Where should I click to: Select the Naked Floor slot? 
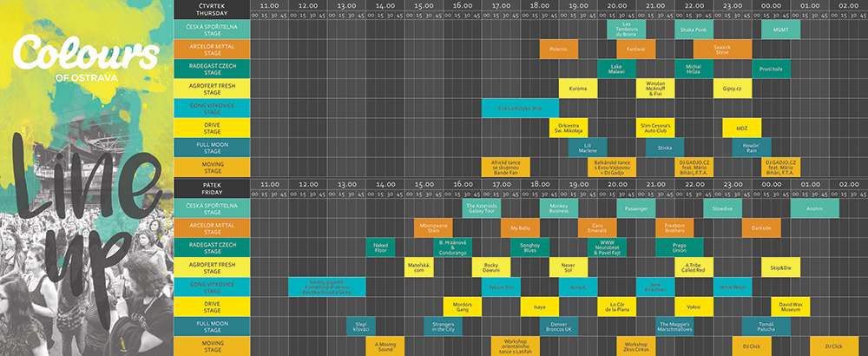tap(380, 248)
